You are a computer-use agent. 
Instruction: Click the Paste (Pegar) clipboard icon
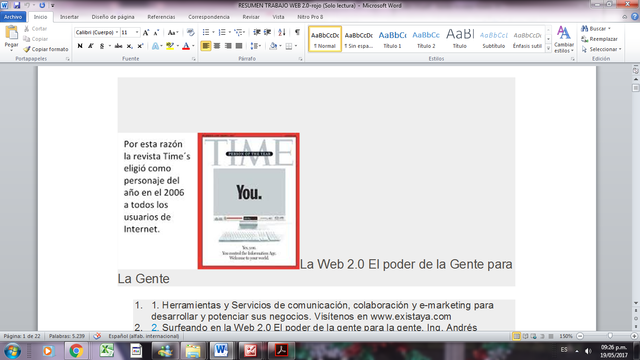click(11, 33)
